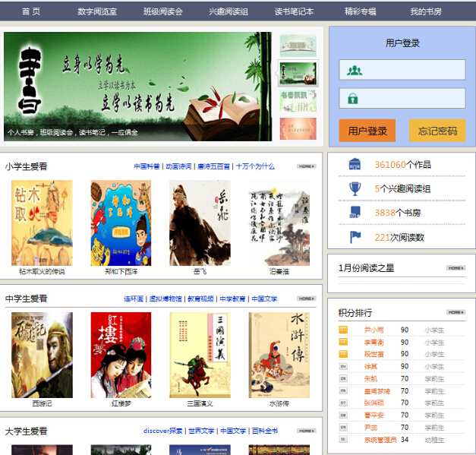
Task: Click the orange 用户登录 button
Action: coord(367,131)
